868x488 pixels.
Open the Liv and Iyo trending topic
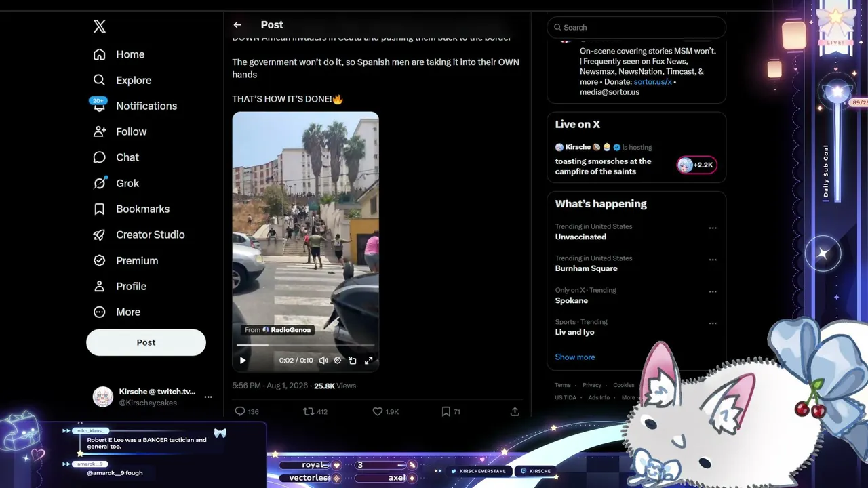574,332
